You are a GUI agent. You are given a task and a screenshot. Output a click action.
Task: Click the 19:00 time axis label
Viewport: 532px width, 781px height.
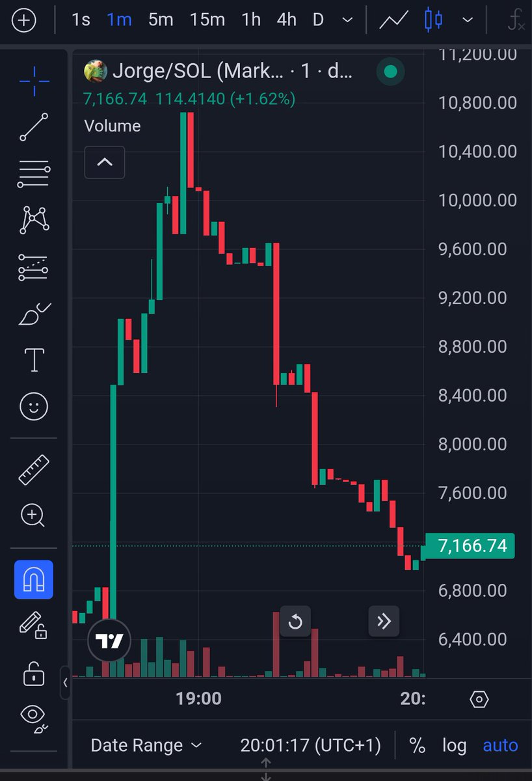click(198, 699)
